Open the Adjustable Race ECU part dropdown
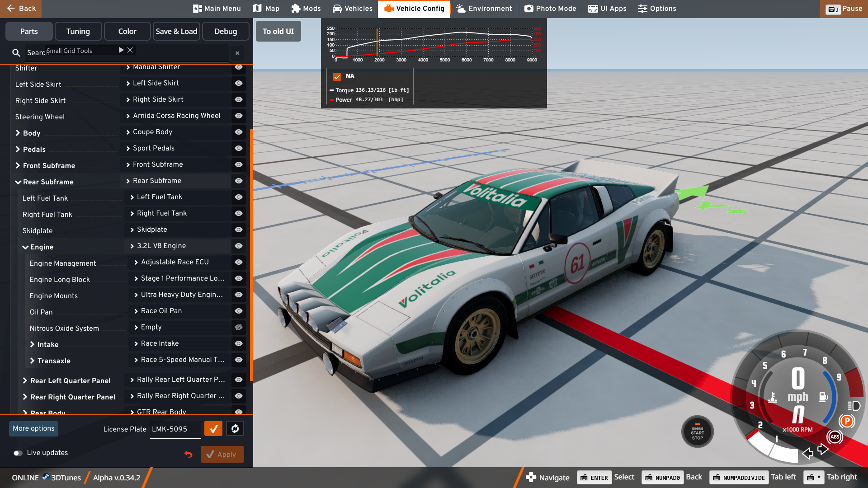This screenshot has height=488, width=868. (179, 262)
